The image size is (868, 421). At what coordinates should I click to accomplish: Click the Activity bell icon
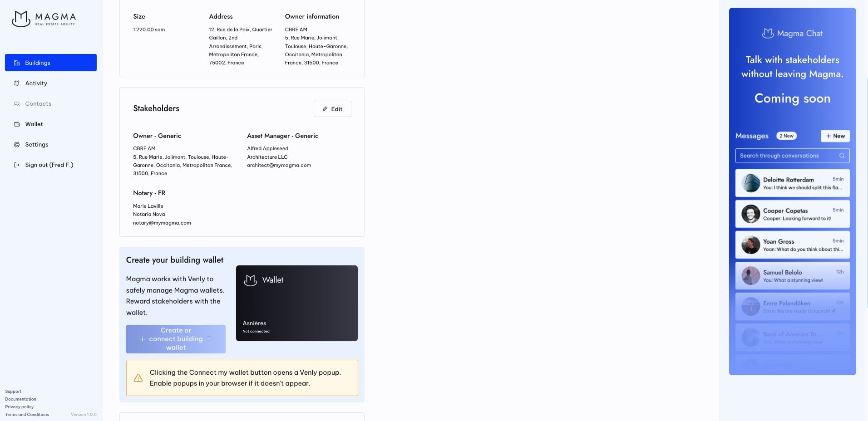(17, 83)
